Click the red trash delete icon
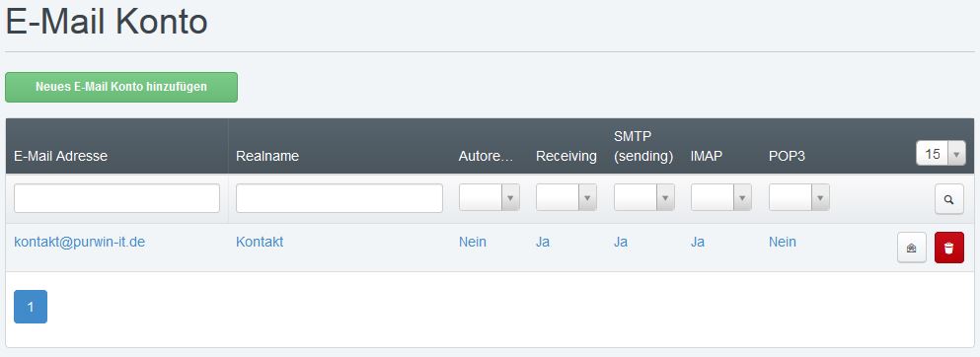Viewport: 980px width, 357px height. click(949, 248)
